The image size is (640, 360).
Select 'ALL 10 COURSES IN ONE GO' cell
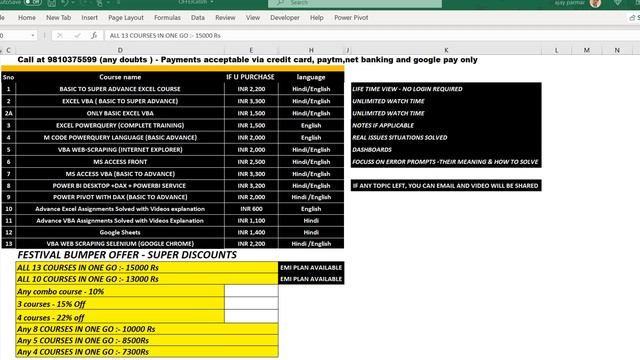tap(147, 279)
